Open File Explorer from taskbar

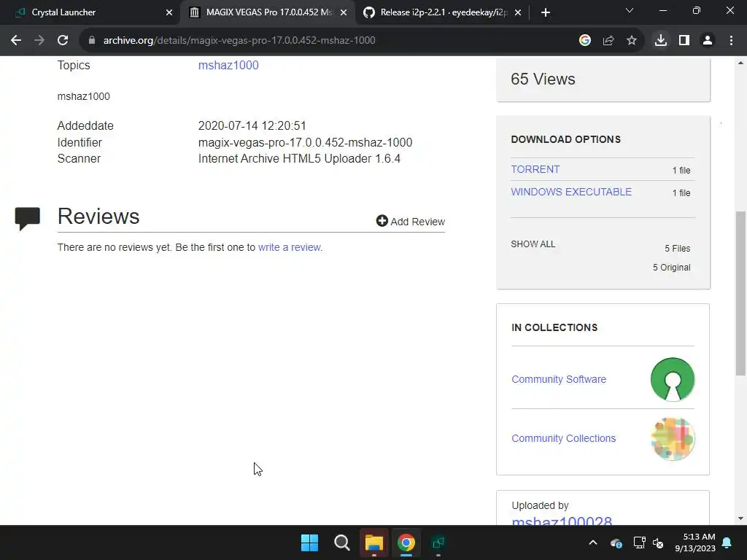(x=374, y=542)
